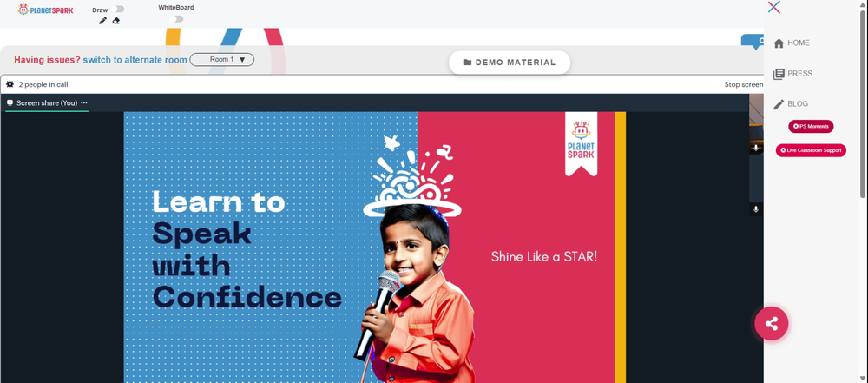Click the PS Moments button
The width and height of the screenshot is (868, 383).
point(811,127)
